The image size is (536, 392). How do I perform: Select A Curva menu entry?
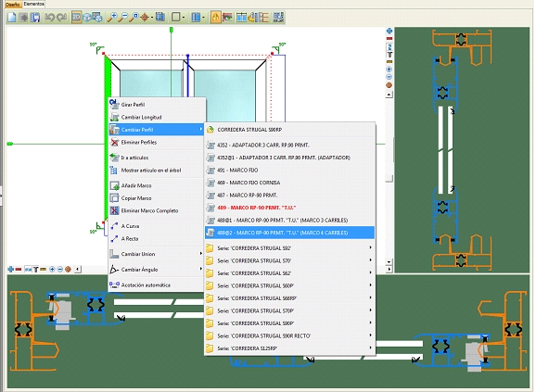(x=158, y=226)
